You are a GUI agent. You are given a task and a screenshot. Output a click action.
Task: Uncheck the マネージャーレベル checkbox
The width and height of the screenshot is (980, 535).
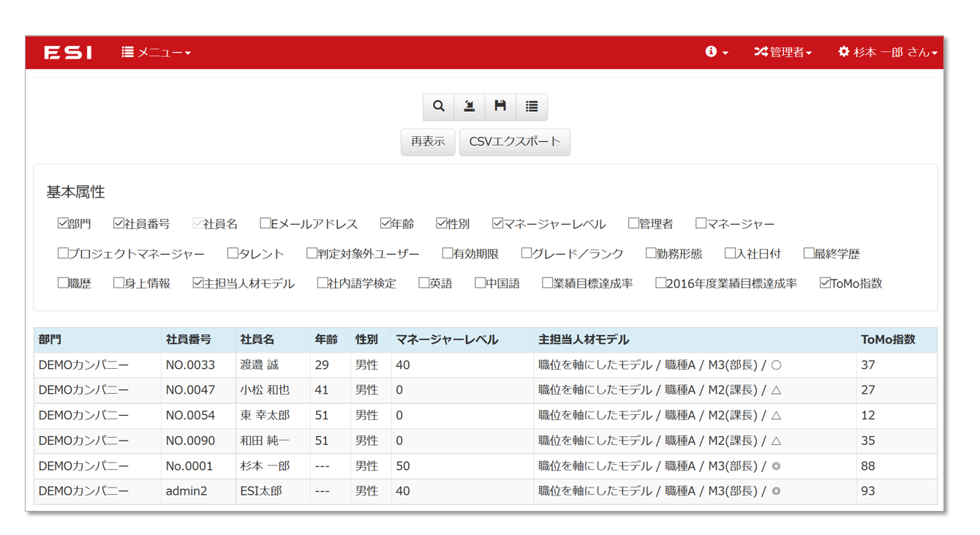(x=497, y=223)
